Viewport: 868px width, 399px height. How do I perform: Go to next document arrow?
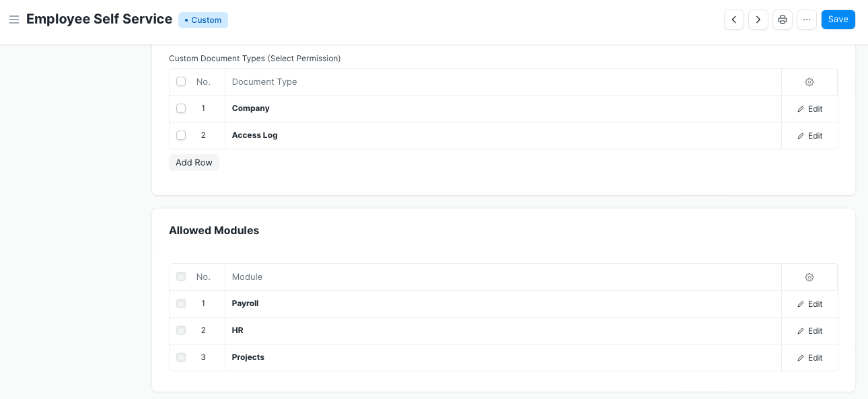pos(758,20)
